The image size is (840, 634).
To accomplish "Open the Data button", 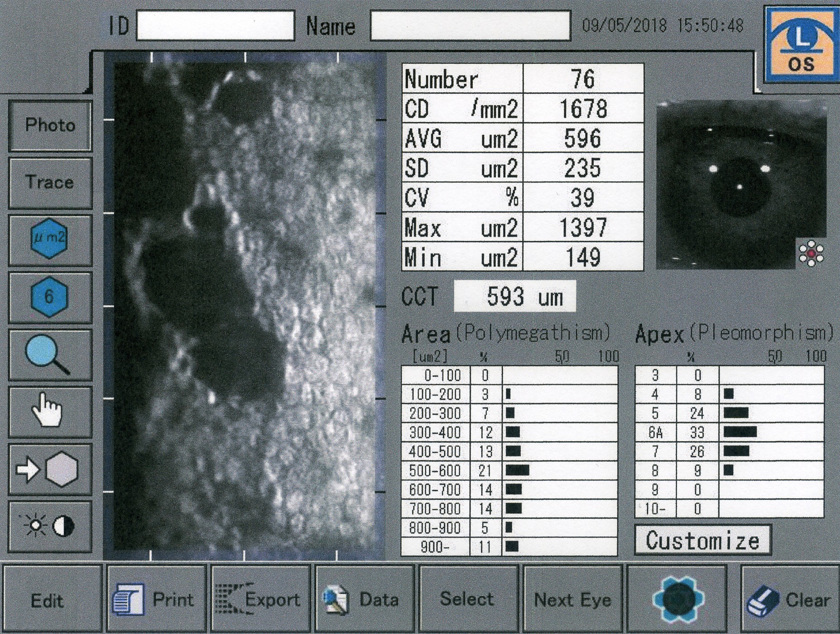I will tap(364, 599).
